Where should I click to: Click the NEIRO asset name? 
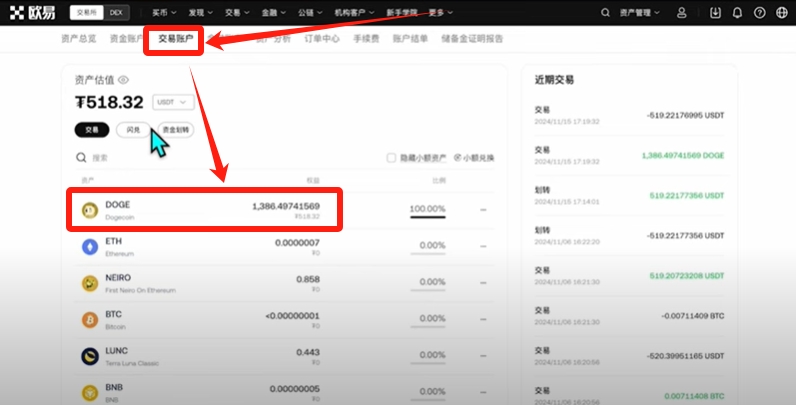[x=118, y=278]
